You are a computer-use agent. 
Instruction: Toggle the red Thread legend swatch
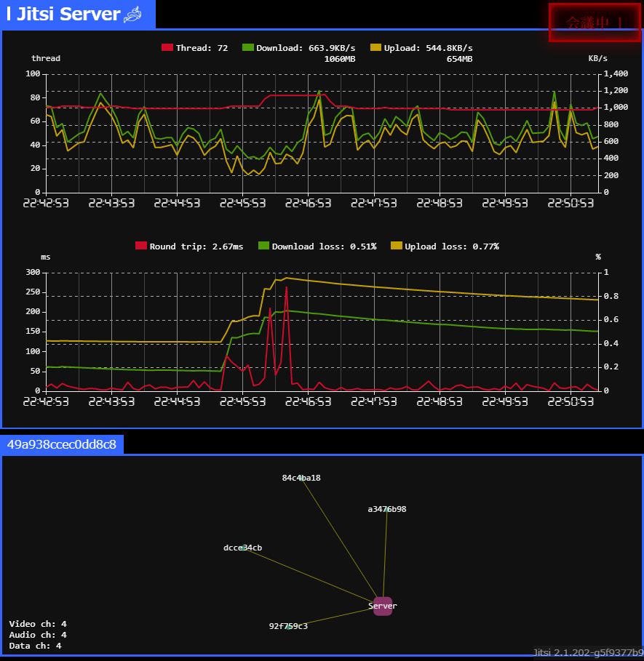(167, 48)
